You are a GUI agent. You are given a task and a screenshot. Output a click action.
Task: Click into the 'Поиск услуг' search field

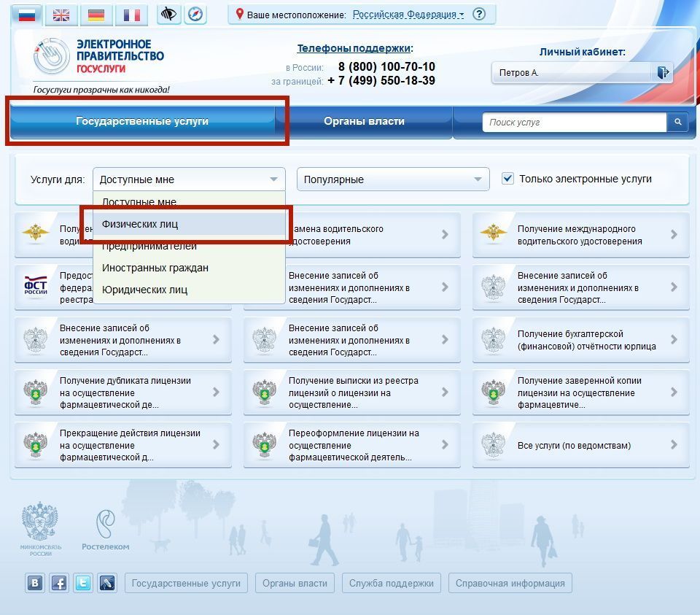pyautogui.click(x=574, y=123)
